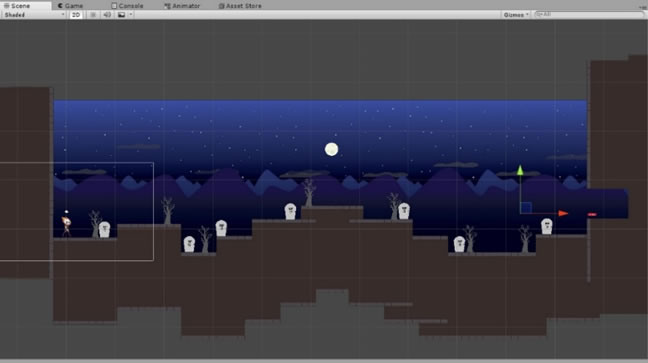Open the Asset Store tab
The height and width of the screenshot is (363, 648).
(240, 6)
